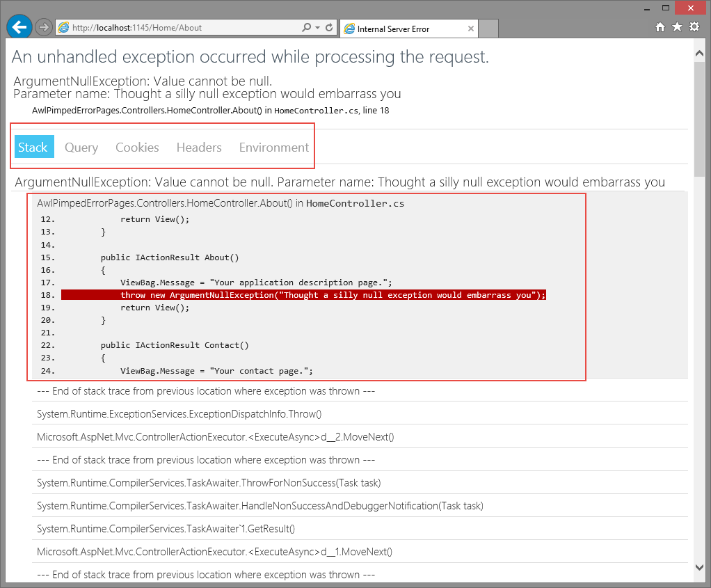Viewport: 711px width, 588px height.
Task: Click the Back navigation arrow
Action: (19, 27)
